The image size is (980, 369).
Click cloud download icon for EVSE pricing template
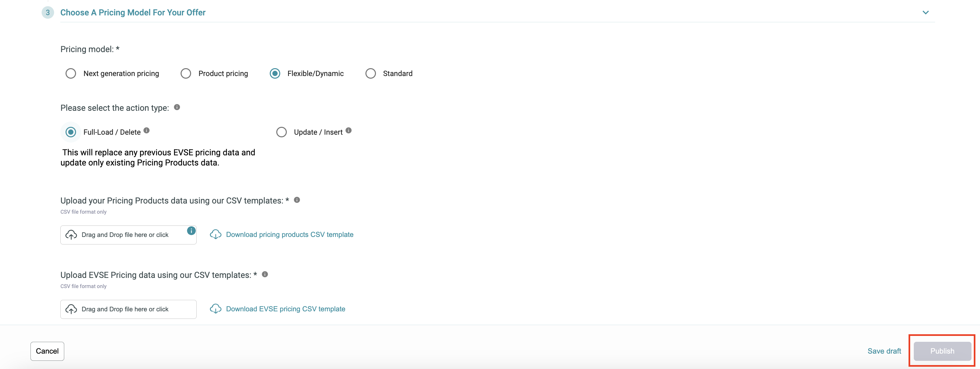216,309
